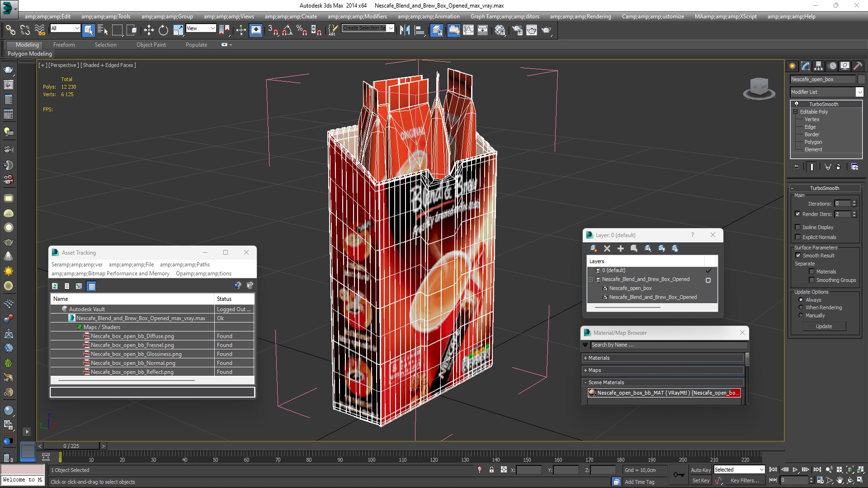This screenshot has width=868, height=488.
Task: Click Auto Key button
Action: 700,470
